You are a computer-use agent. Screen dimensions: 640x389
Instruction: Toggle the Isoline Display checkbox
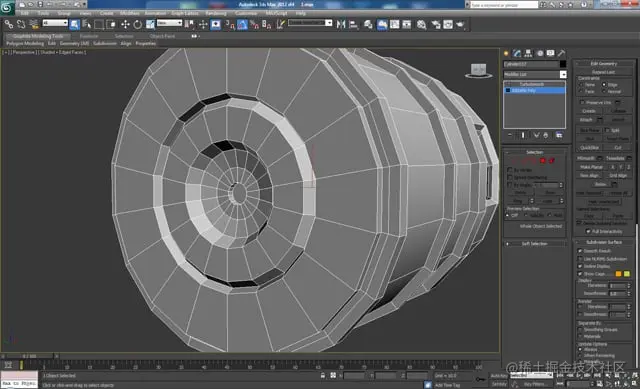(580, 266)
